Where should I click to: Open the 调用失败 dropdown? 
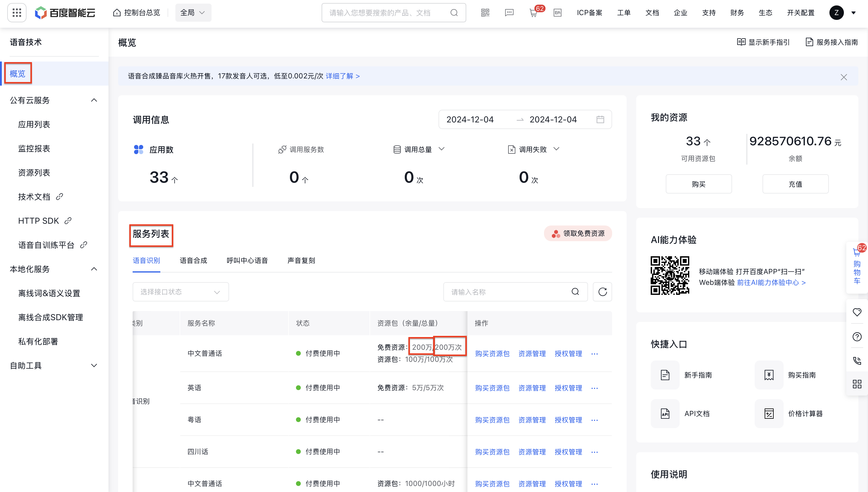click(x=556, y=149)
